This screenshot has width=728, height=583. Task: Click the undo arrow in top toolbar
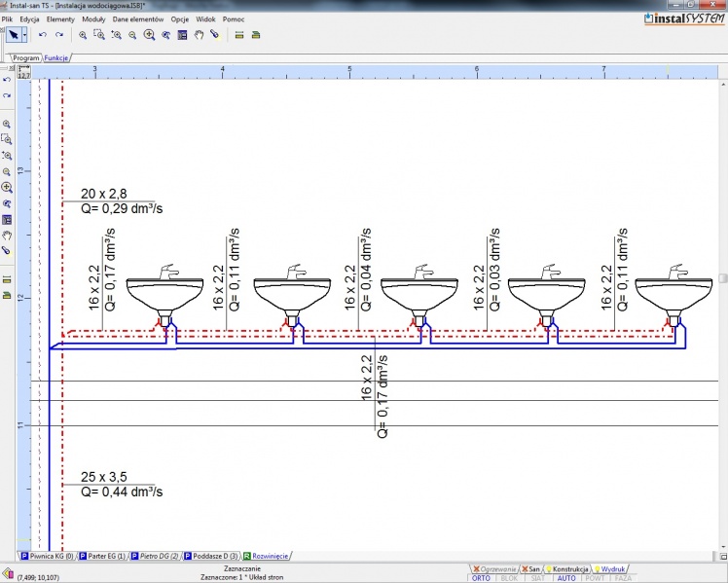click(43, 35)
